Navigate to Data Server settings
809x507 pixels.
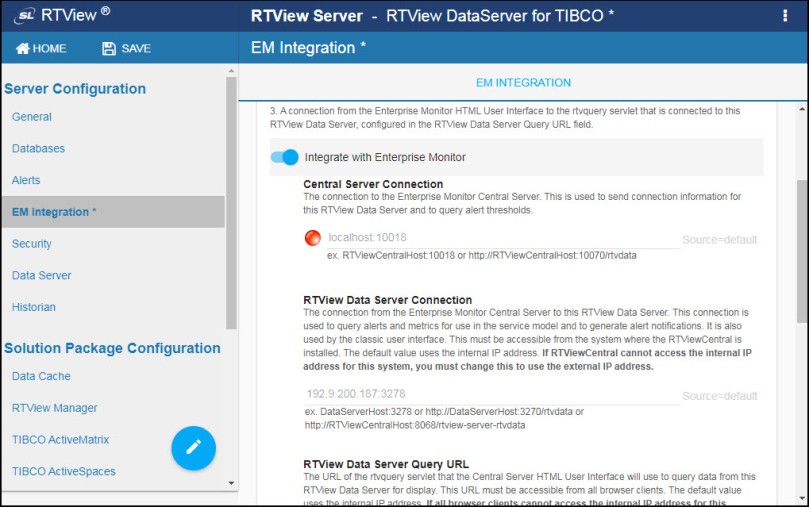41,275
